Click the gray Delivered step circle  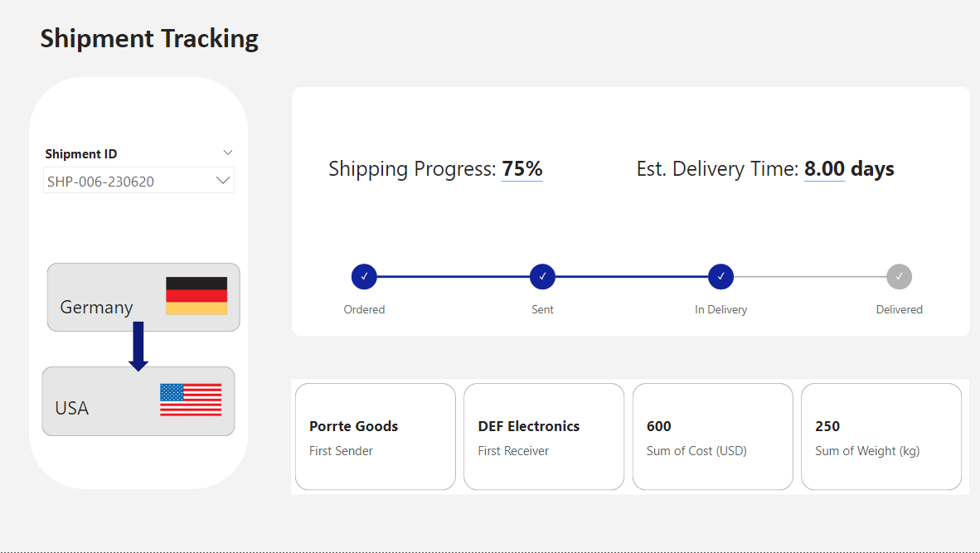click(899, 277)
